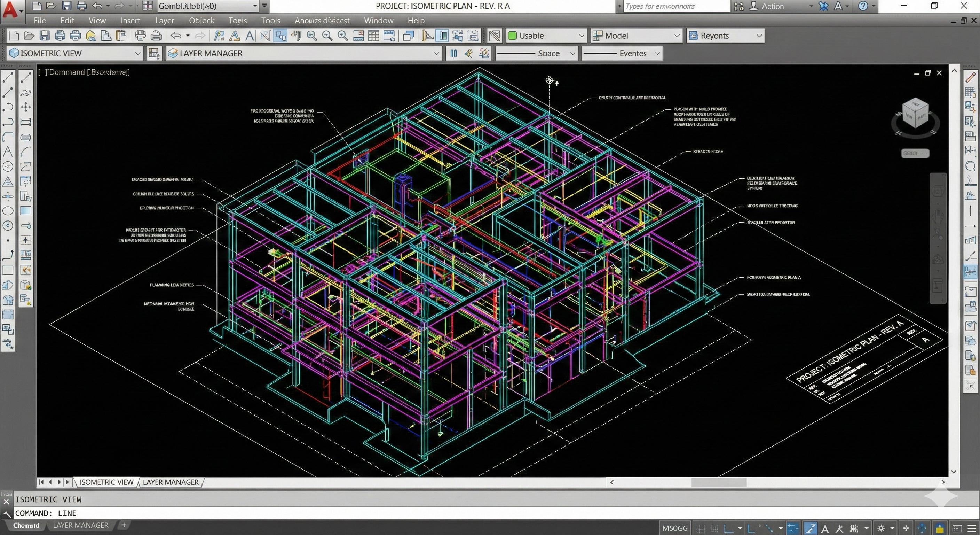Viewport: 980px width, 535px height.
Task: Open the Insert menu
Action: click(131, 21)
